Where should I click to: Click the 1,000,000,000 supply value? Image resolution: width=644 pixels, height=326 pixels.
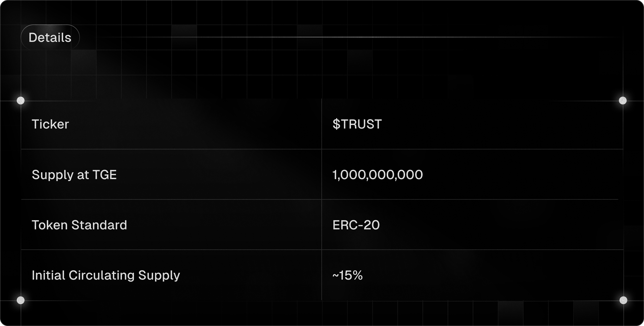pyautogui.click(x=378, y=175)
